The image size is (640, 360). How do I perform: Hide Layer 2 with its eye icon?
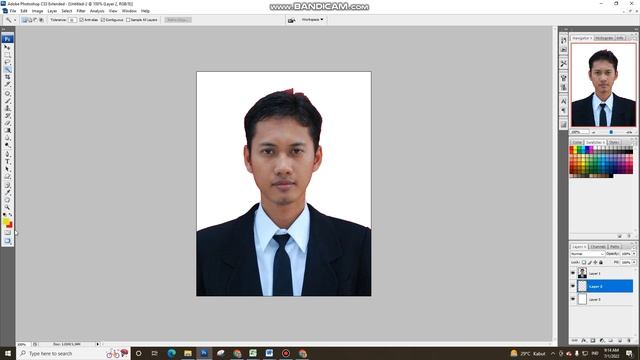tap(573, 286)
